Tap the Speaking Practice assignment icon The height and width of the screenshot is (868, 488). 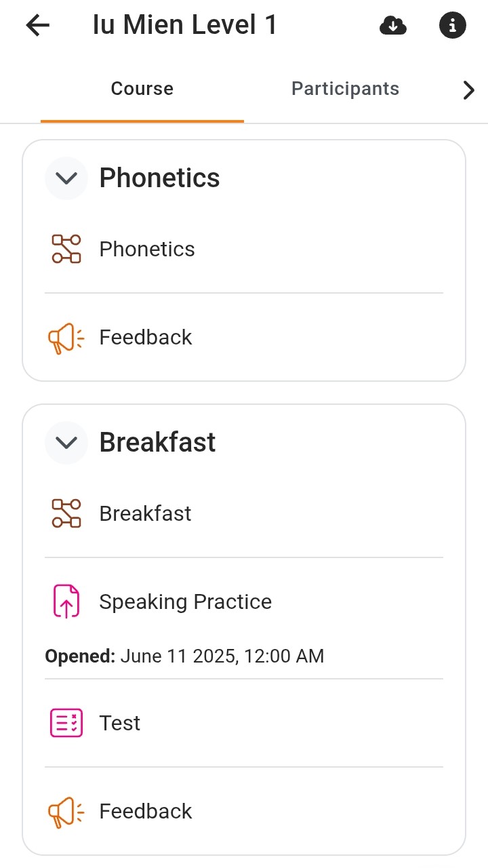pos(66,601)
